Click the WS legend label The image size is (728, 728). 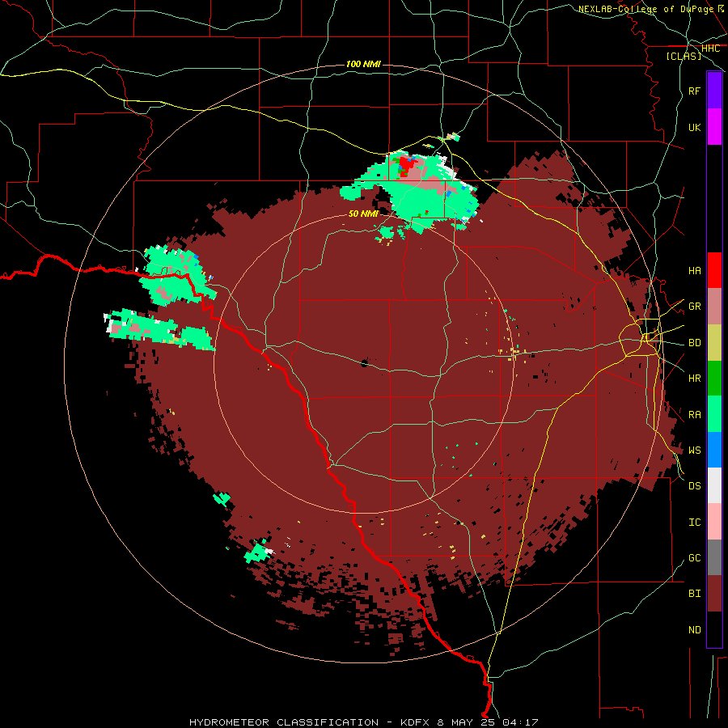(x=694, y=451)
